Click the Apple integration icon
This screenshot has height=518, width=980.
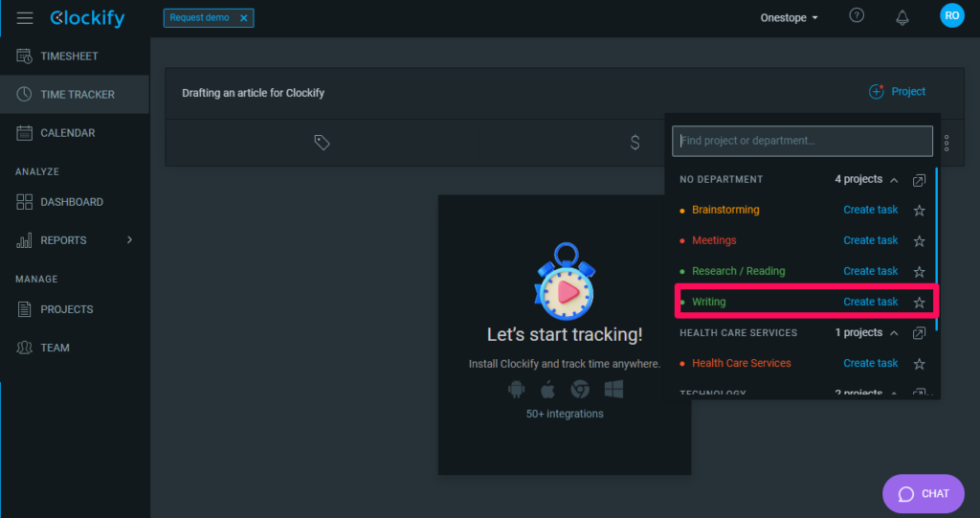click(x=547, y=390)
